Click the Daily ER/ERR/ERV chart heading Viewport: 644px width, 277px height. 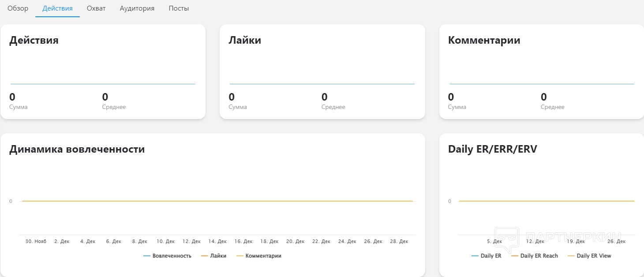[x=492, y=149]
